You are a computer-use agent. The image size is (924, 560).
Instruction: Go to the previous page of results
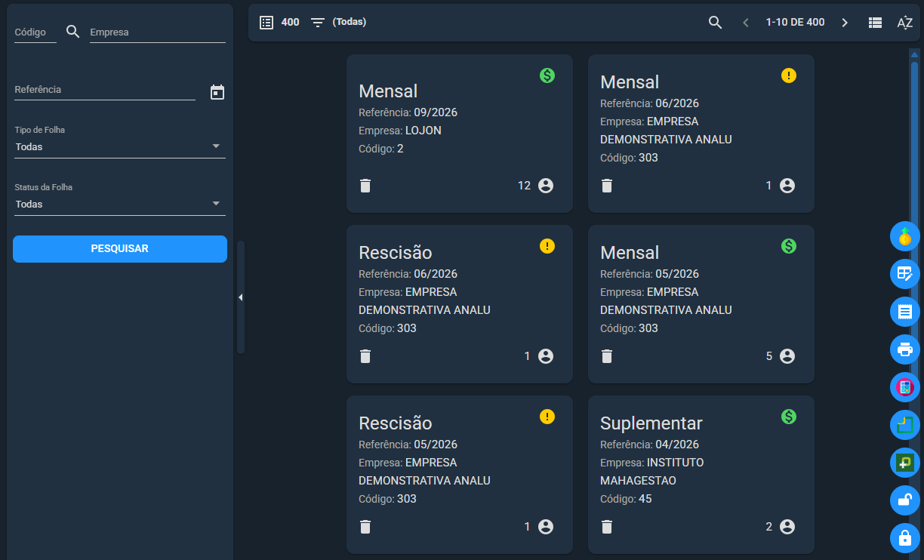click(x=746, y=23)
